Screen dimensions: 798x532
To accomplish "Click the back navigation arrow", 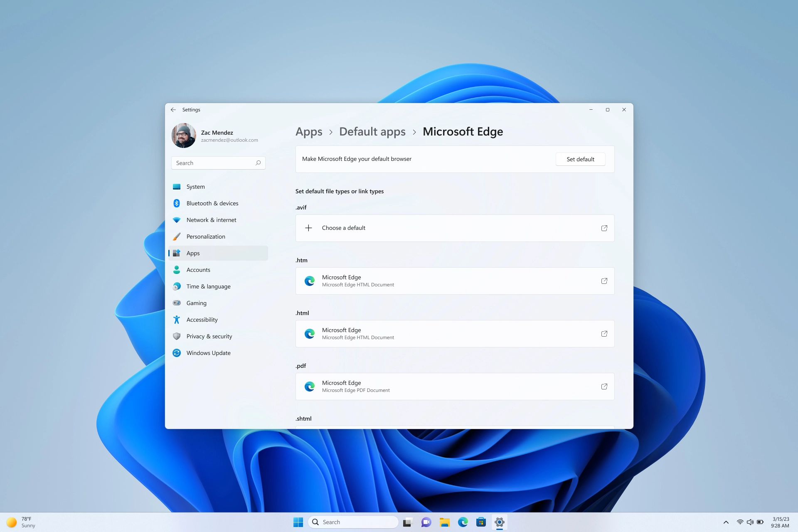I will [173, 109].
